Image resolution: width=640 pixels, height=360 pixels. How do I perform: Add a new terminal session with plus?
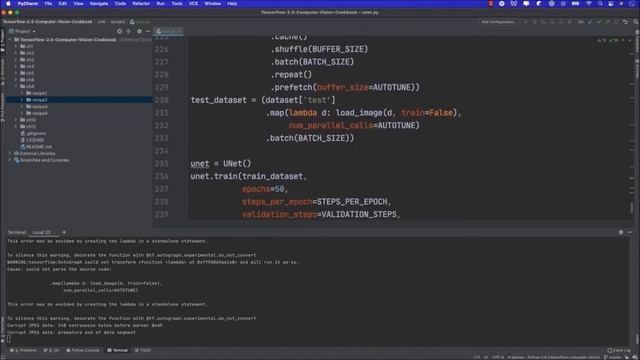[x=64, y=232]
